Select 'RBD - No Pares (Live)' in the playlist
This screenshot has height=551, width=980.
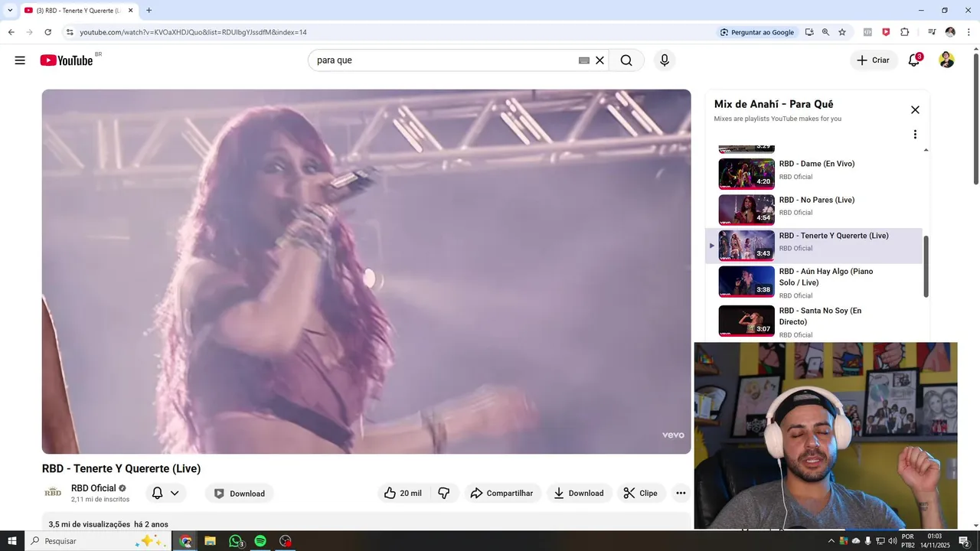tap(817, 200)
